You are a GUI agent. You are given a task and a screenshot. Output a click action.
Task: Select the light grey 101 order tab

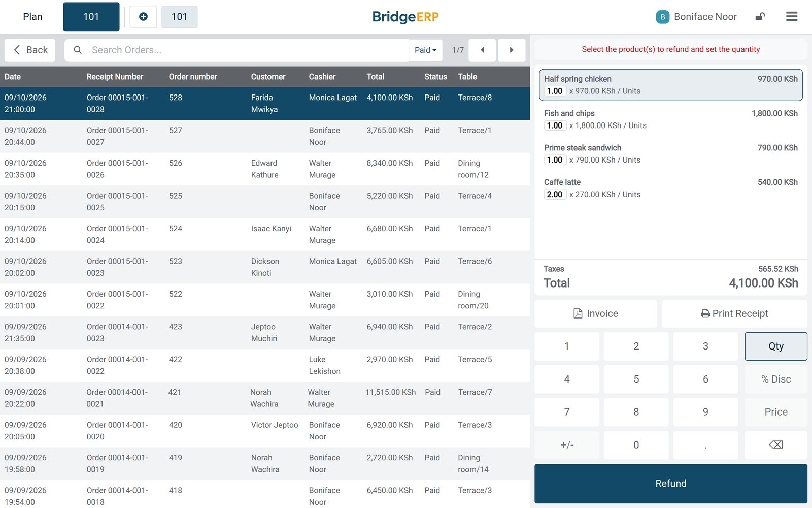pyautogui.click(x=179, y=17)
